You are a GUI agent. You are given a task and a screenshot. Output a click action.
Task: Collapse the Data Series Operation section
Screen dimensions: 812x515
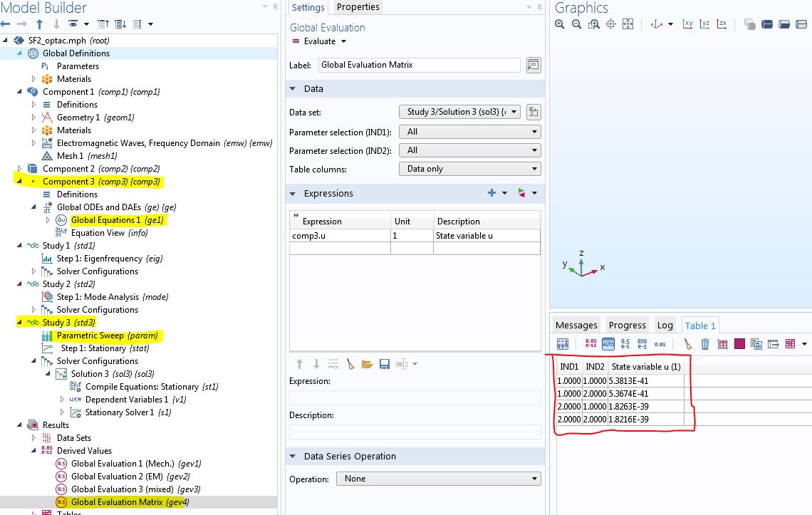click(x=293, y=457)
